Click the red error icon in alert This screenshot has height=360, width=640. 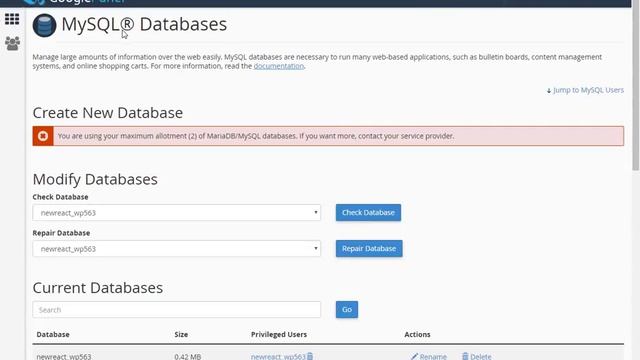[x=43, y=136]
